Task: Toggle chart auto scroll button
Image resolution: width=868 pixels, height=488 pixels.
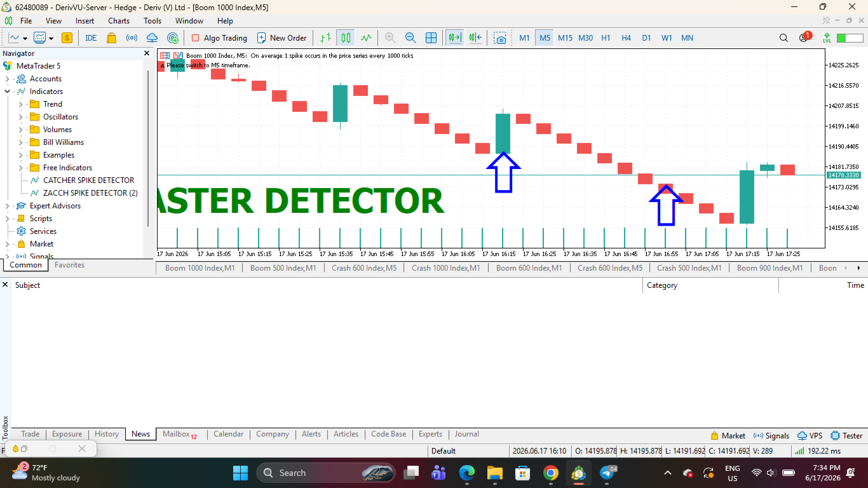Action: [x=454, y=37]
